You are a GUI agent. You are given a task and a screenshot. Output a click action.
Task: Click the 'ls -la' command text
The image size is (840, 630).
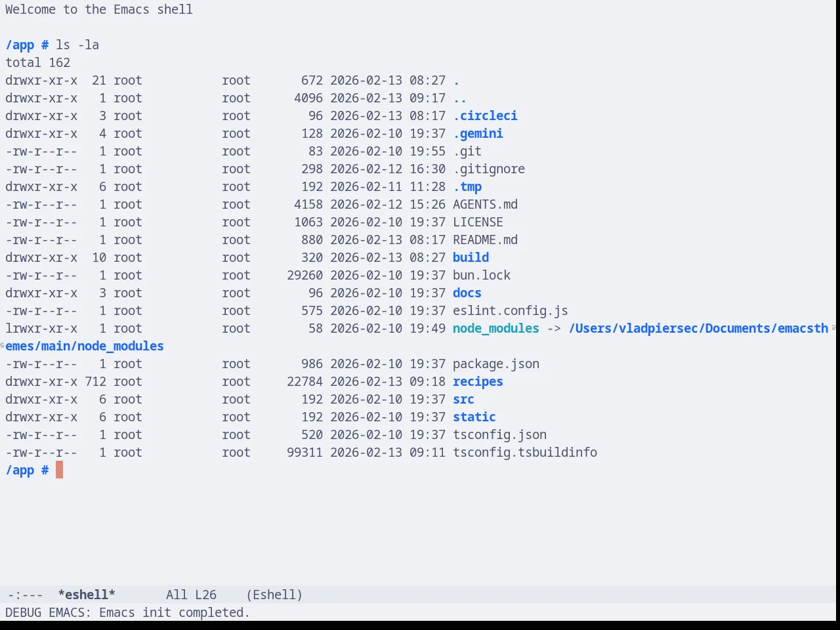77,45
